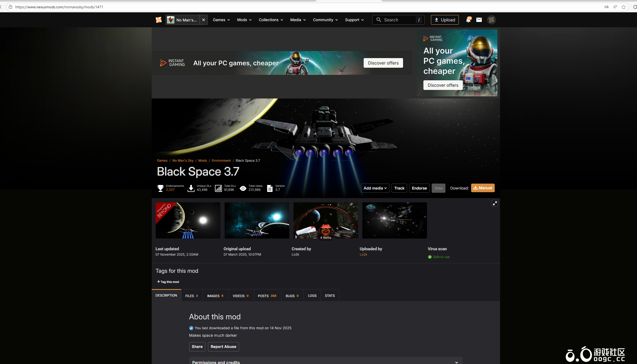The width and height of the screenshot is (637, 364).
Task: Endorse this mod
Action: pos(419,188)
